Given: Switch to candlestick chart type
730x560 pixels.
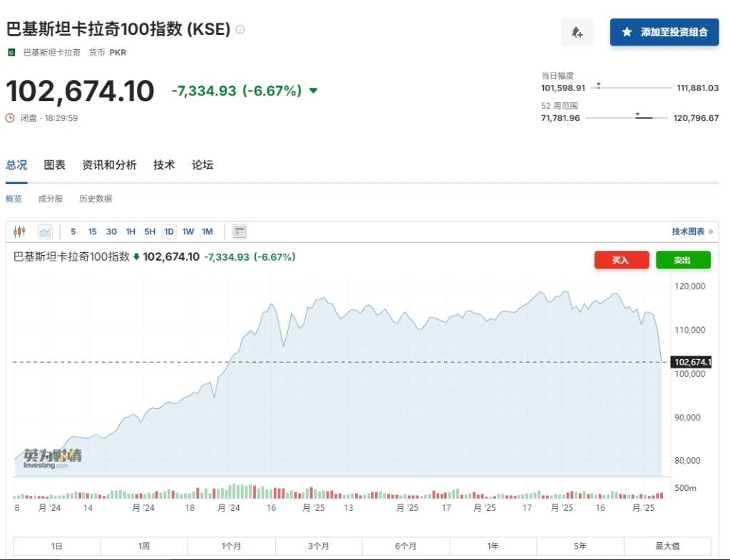Looking at the screenshot, I should coord(19,232).
